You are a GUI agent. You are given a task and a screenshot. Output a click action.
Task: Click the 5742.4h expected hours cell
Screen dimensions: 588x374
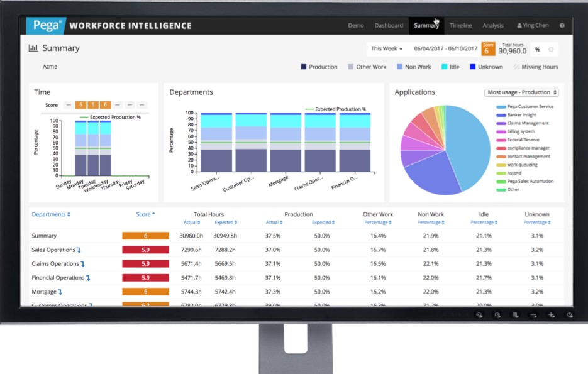(225, 292)
